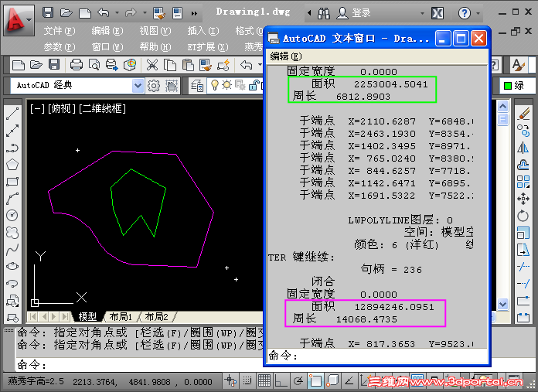Toggle layer on/off lightbulb icon

pos(214,85)
